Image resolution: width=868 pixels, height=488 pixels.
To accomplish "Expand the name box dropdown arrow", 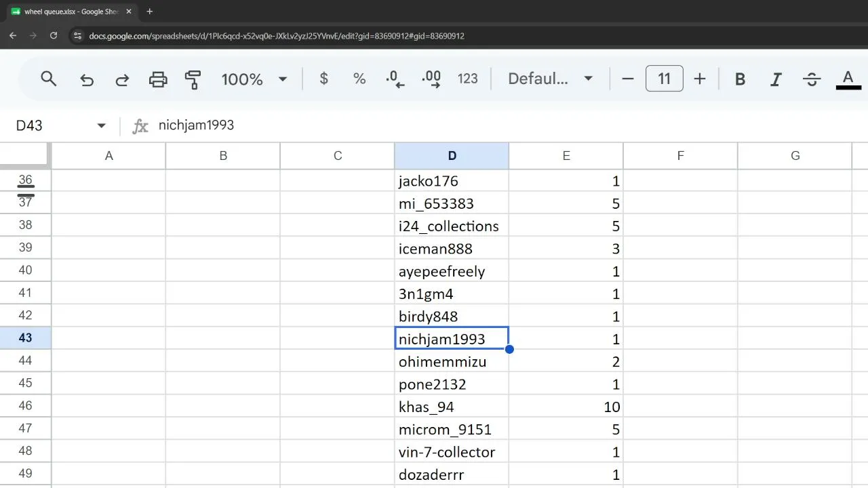I will click(102, 125).
